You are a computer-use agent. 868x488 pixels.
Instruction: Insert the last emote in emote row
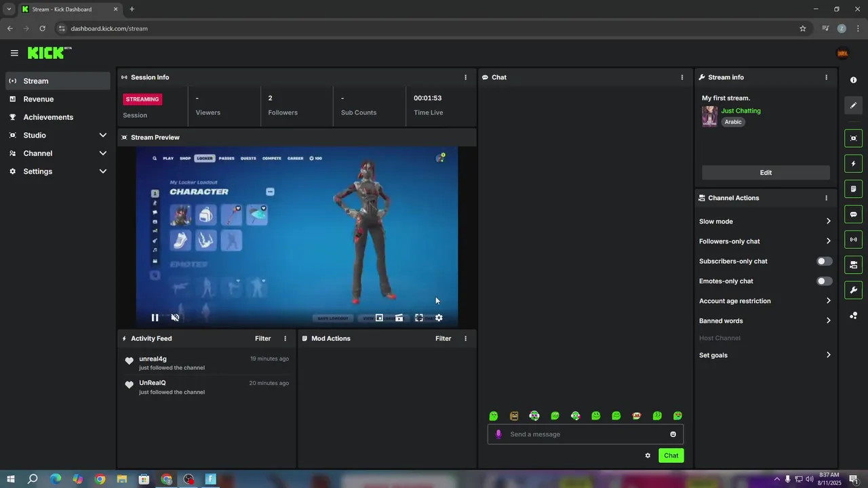pos(677,416)
